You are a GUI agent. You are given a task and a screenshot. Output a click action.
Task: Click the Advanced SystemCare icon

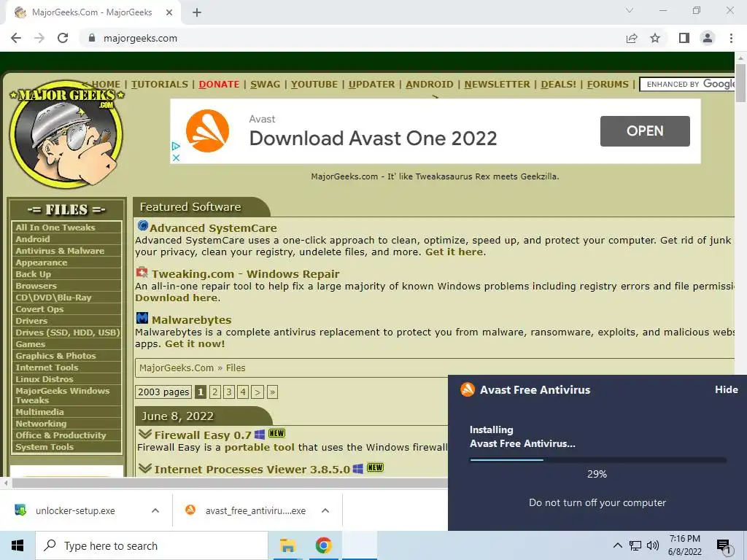pyautogui.click(x=142, y=226)
